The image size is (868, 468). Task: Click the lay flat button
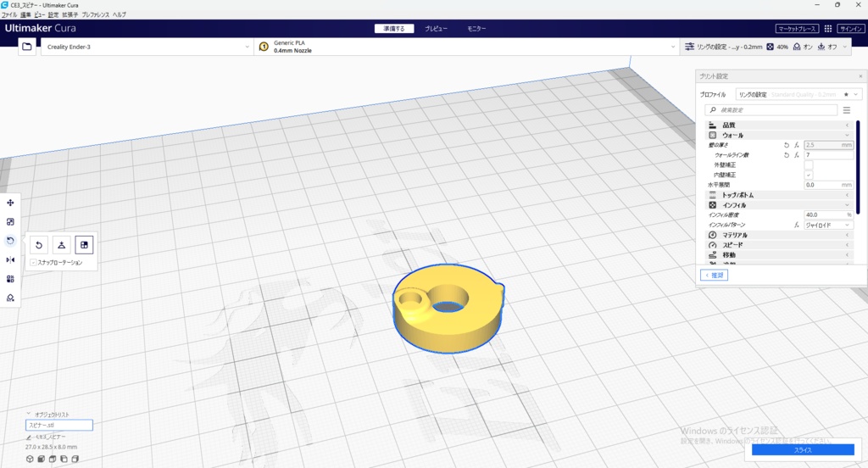click(x=61, y=245)
